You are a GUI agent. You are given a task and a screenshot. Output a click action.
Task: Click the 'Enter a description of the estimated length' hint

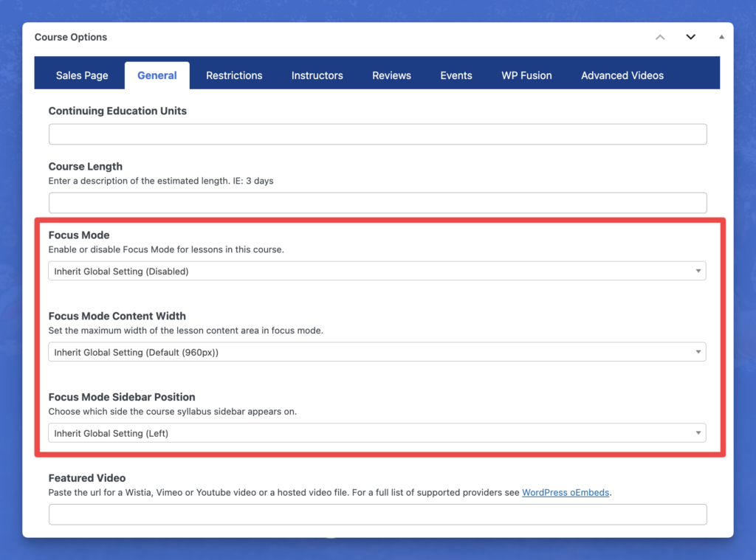[161, 181]
